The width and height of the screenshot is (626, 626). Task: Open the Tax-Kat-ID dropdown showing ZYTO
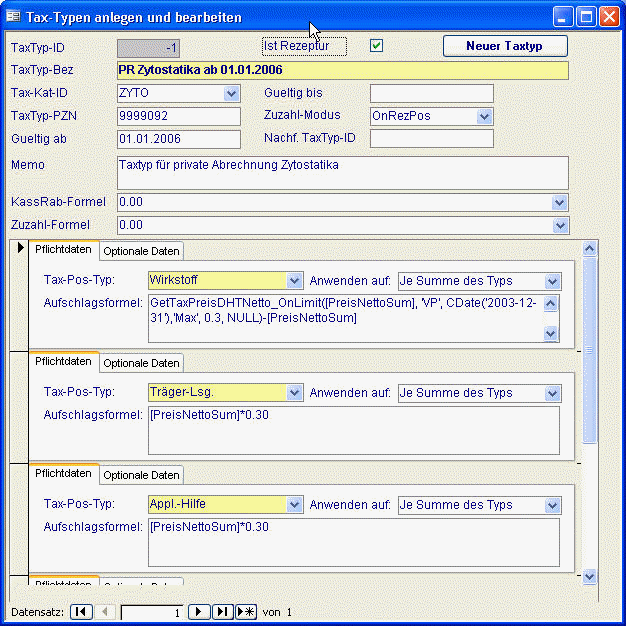[x=232, y=94]
